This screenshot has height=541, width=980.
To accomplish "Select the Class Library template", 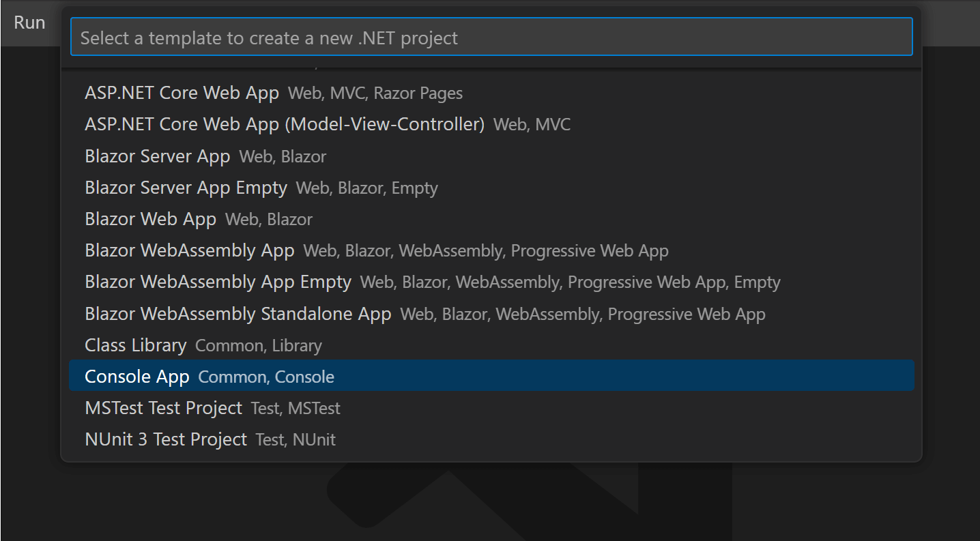I will (x=491, y=344).
